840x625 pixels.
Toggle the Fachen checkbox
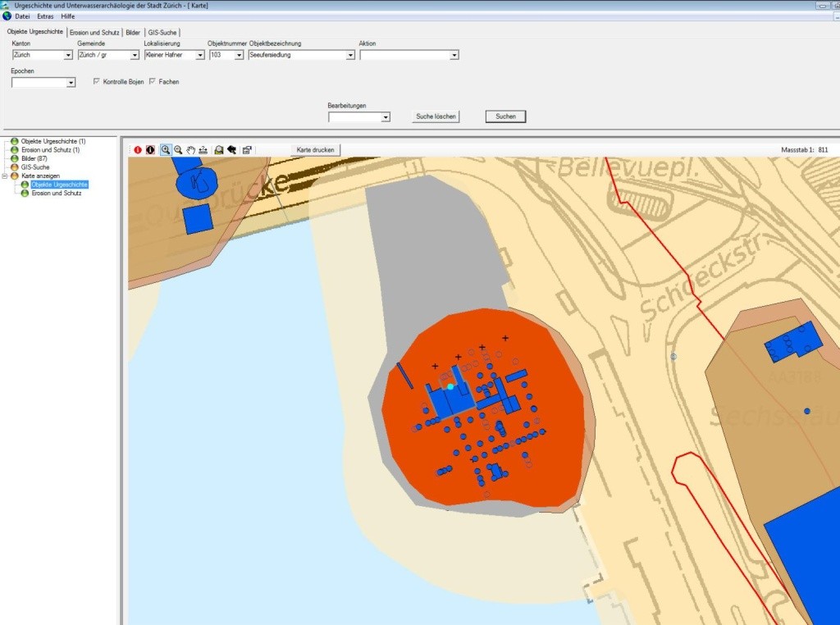pos(152,81)
